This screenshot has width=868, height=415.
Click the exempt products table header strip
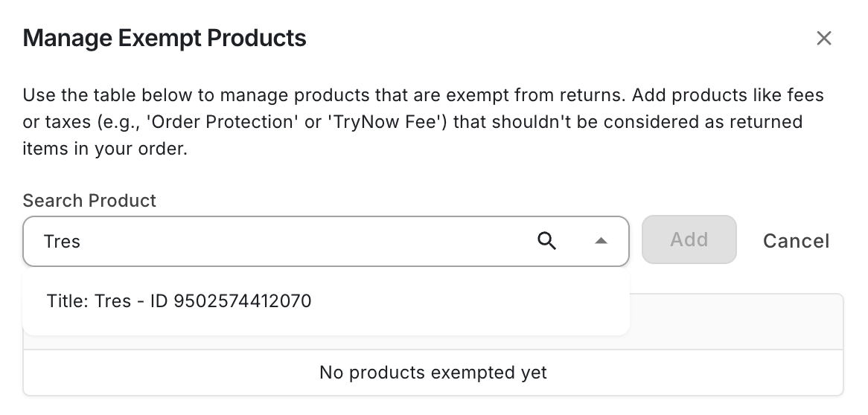click(735, 321)
